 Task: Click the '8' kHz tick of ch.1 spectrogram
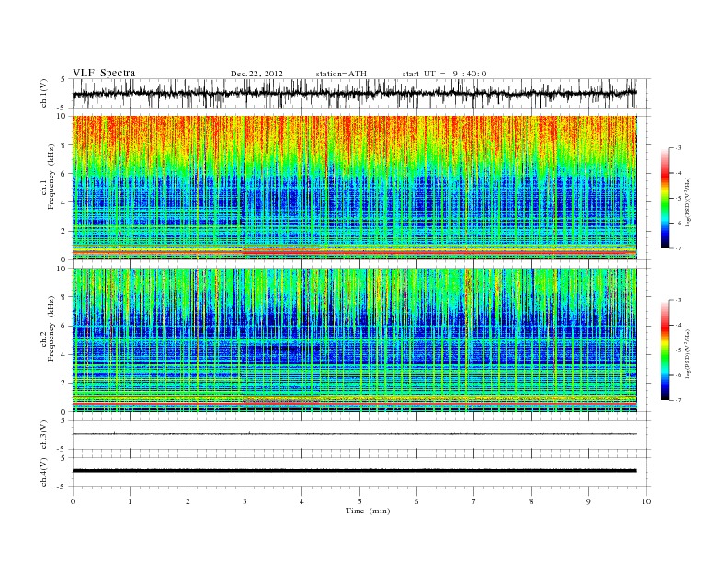(63, 145)
